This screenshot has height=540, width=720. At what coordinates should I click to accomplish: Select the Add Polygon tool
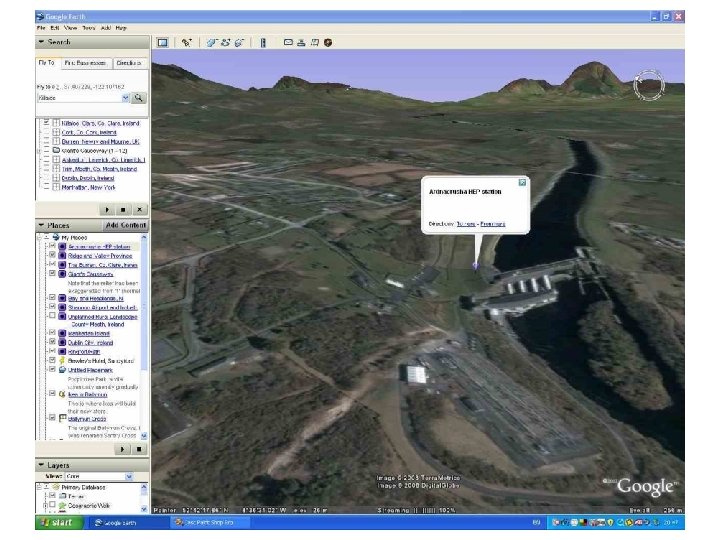(211, 43)
